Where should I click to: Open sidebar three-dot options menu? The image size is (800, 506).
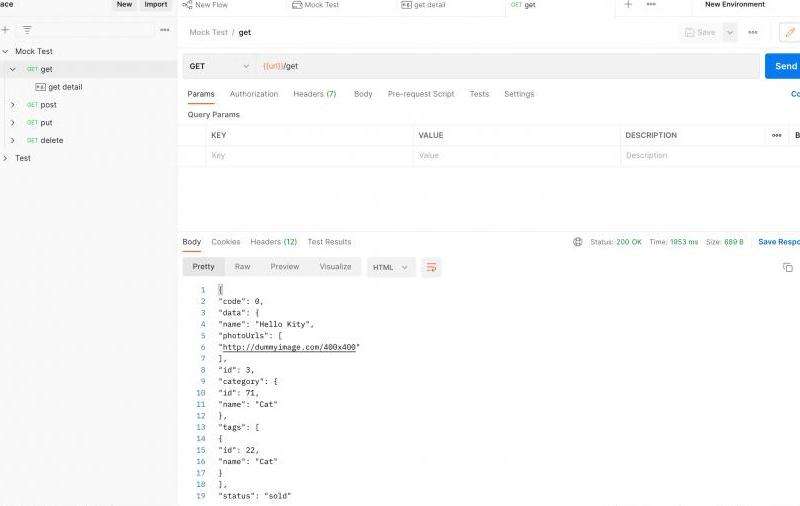coord(165,30)
